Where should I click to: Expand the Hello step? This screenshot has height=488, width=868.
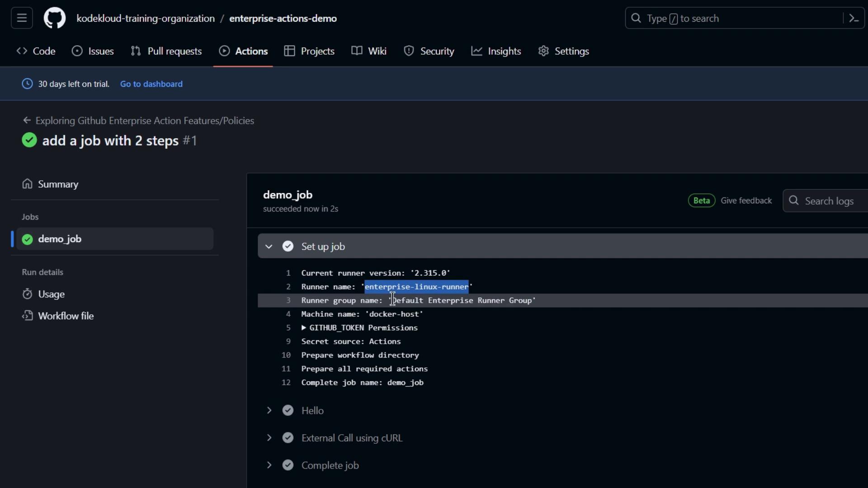click(x=269, y=411)
